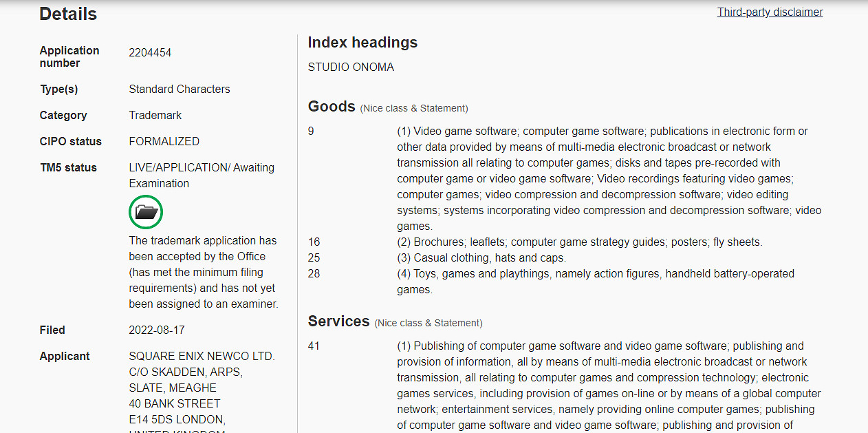Screen dimensions: 868x433
Task: Click the Goods section heading
Action: [x=332, y=107]
